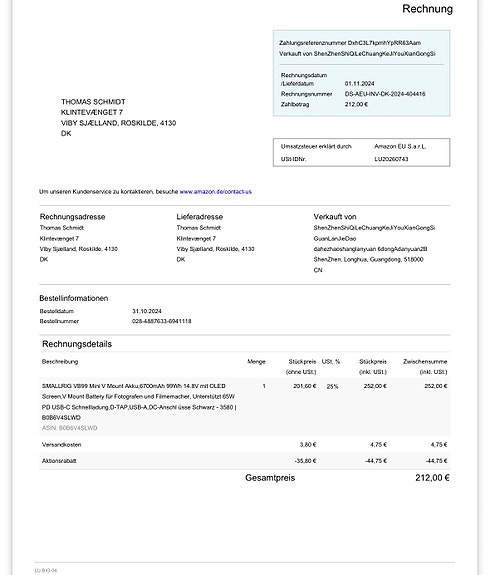Click the 212,00 € total beside Gesamtpreis
Image resolution: width=490 pixels, height=575 pixels.
tap(432, 478)
